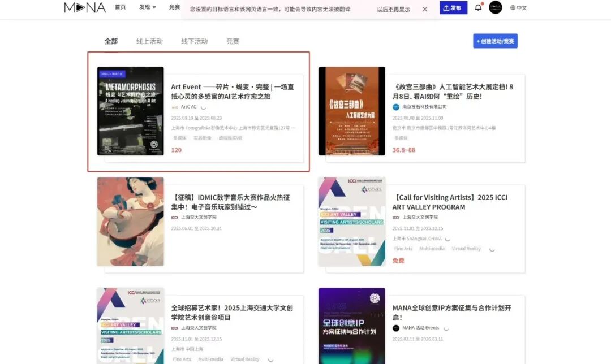Expand the 发现 dropdown menu
Screen dimensions: 611x364
tap(147, 7)
